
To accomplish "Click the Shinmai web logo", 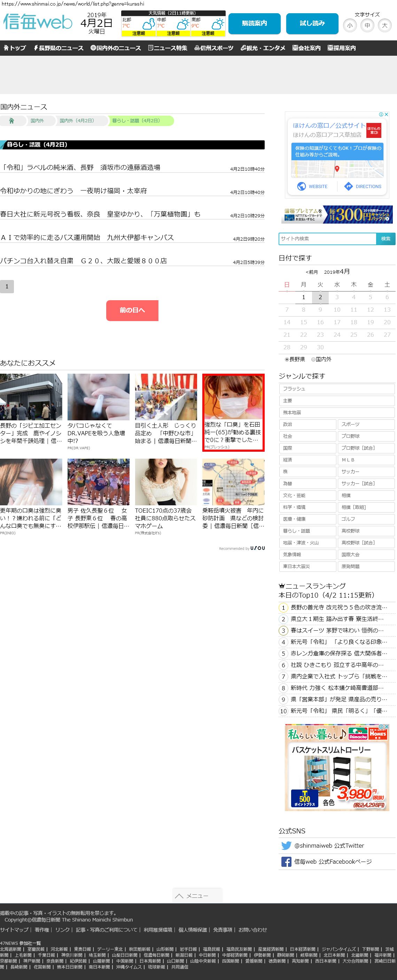I will pos(37,22).
